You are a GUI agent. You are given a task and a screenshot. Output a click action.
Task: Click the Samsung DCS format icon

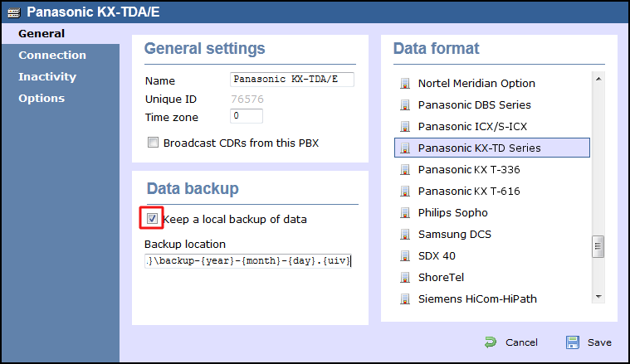point(405,235)
